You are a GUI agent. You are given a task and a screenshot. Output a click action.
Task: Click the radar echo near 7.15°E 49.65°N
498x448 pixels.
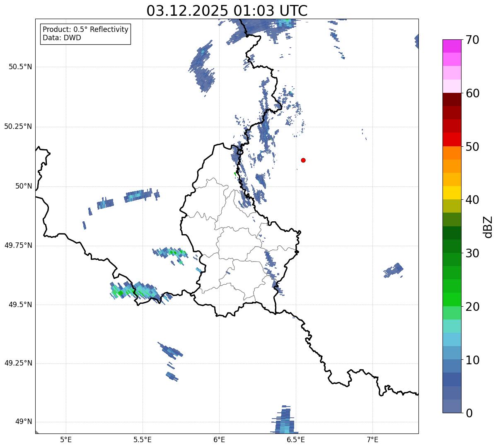click(x=394, y=270)
